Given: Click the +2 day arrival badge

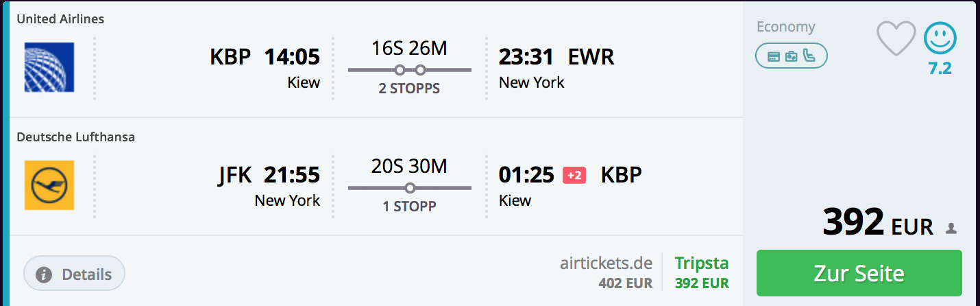Looking at the screenshot, I should pyautogui.click(x=574, y=176).
